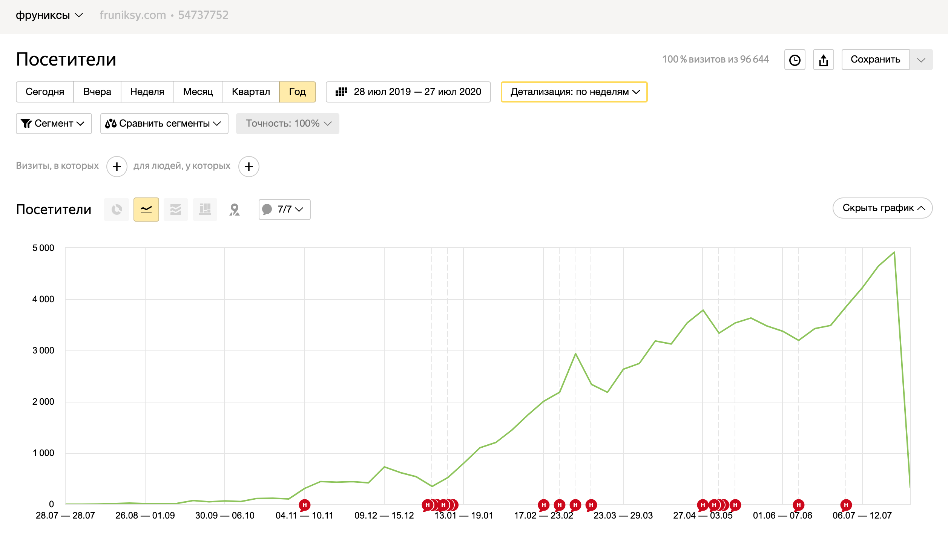
Task: Select the 'Год' period tab
Action: click(x=297, y=92)
